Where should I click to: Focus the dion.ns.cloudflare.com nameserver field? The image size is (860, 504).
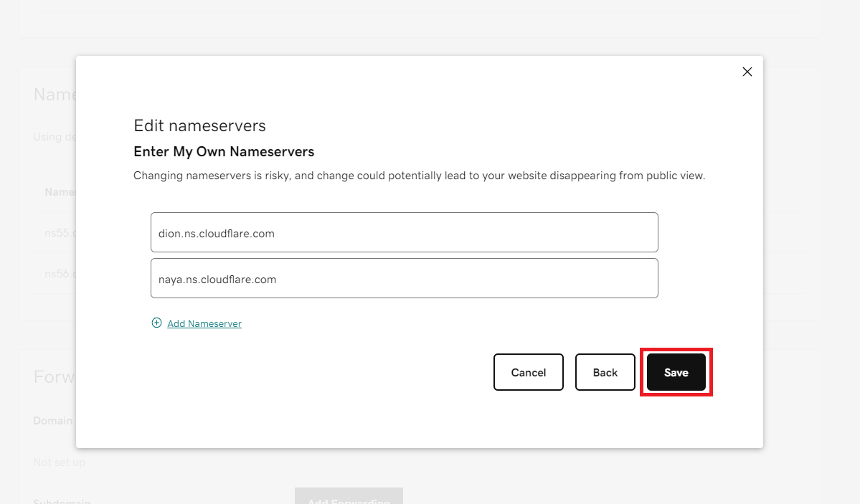pos(405,232)
